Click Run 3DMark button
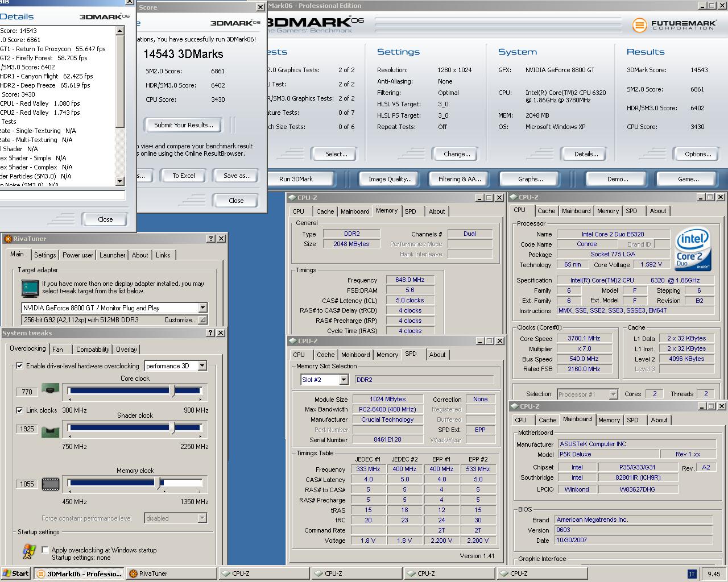 (x=296, y=179)
